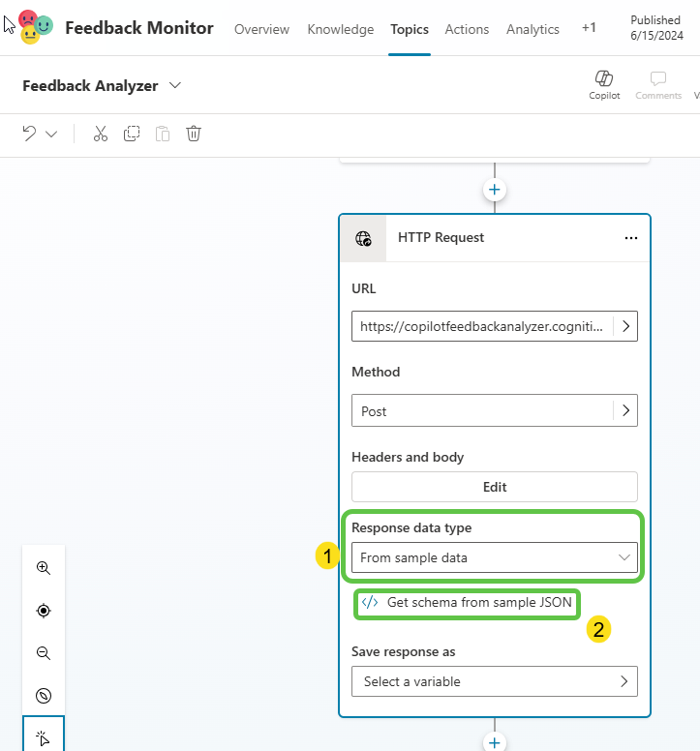Switch to the Analytics tab

[533, 29]
